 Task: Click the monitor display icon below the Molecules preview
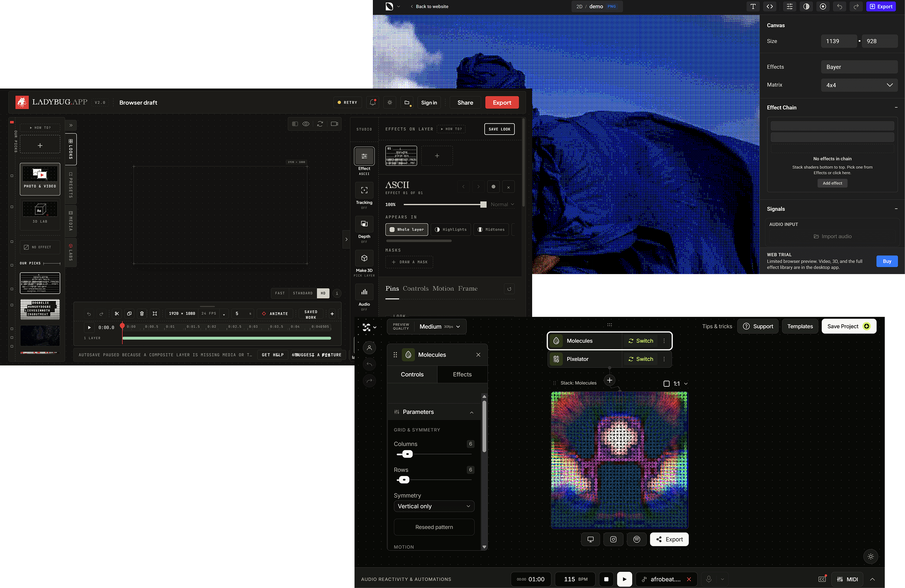(591, 539)
